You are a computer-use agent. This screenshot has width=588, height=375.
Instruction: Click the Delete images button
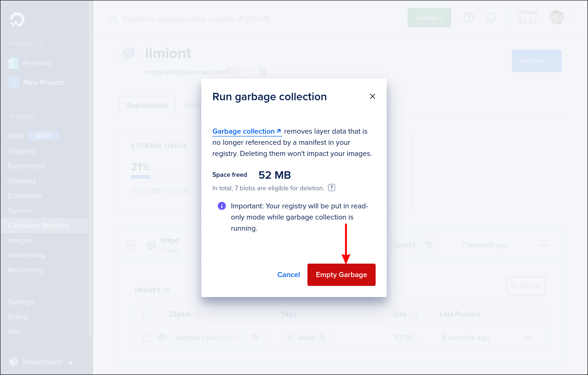pyautogui.click(x=526, y=286)
